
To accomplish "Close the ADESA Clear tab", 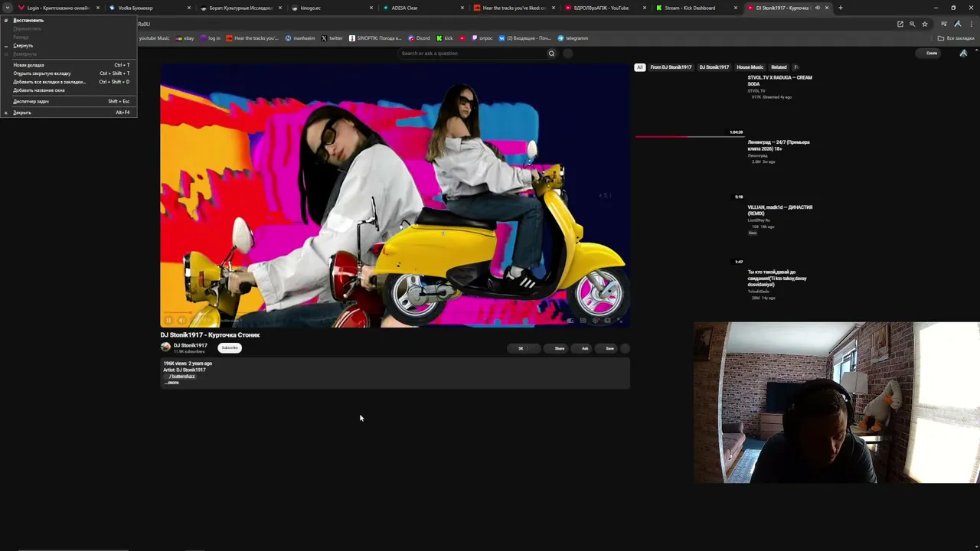I will point(462,8).
